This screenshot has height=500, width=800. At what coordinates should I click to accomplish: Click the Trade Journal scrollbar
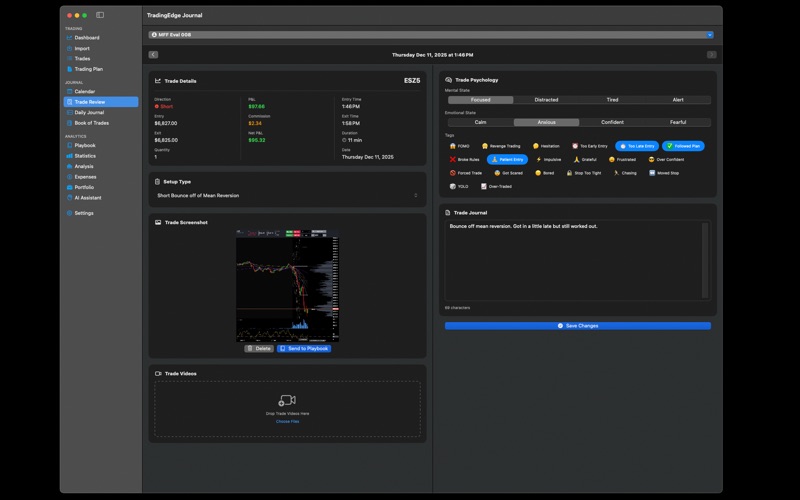tap(705, 260)
